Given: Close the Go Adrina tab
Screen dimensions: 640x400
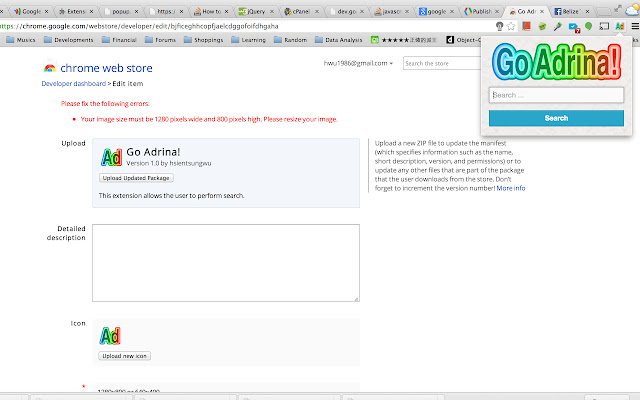Looking at the screenshot, I should click(x=542, y=11).
